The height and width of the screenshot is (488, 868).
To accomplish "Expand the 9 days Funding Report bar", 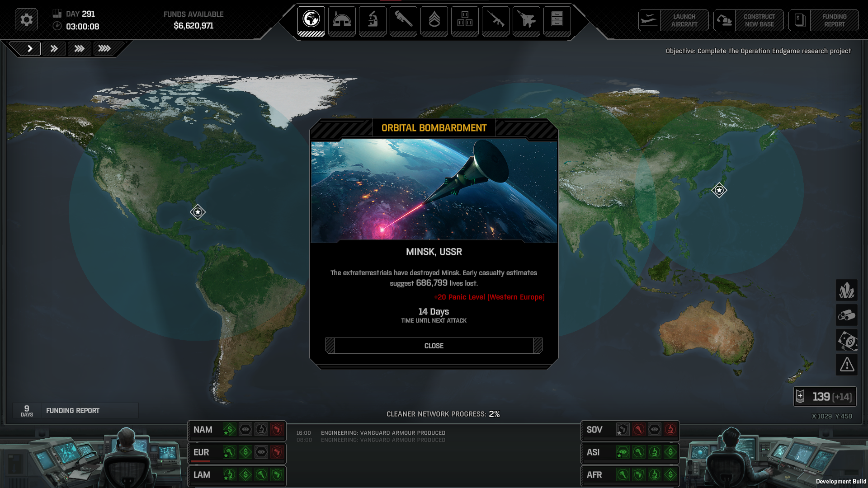I will coord(75,411).
